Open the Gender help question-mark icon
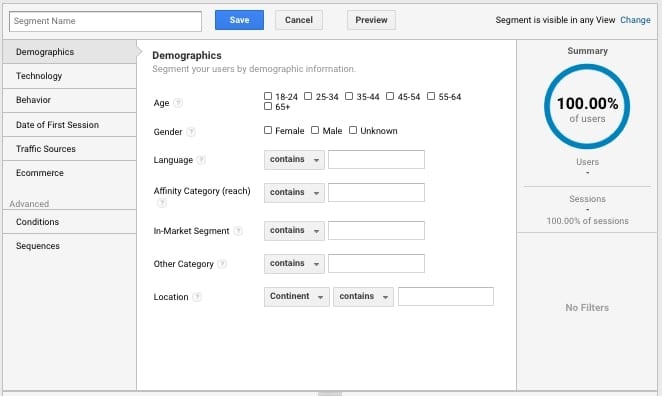The height and width of the screenshot is (396, 662). click(191, 132)
